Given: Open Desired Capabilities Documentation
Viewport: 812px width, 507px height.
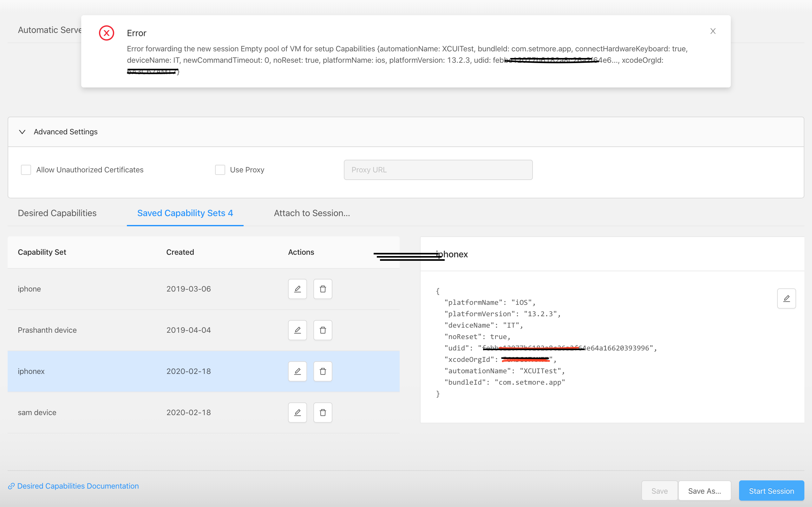Looking at the screenshot, I should [x=78, y=486].
